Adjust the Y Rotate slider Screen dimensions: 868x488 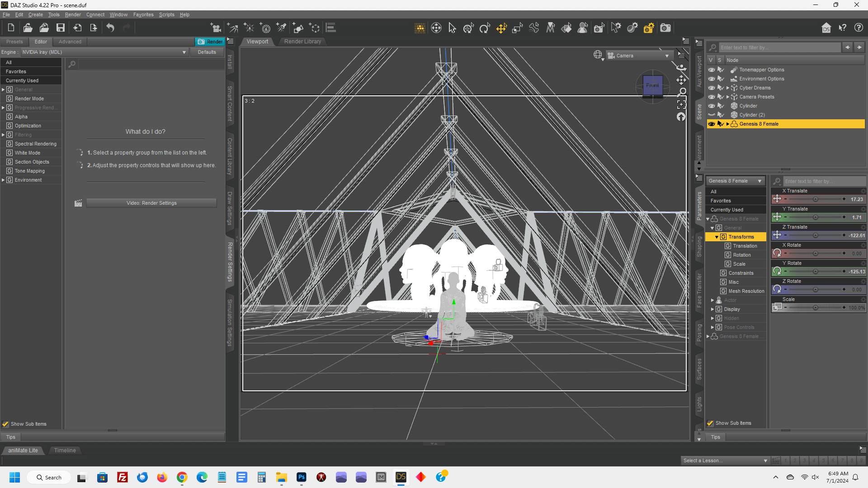815,272
